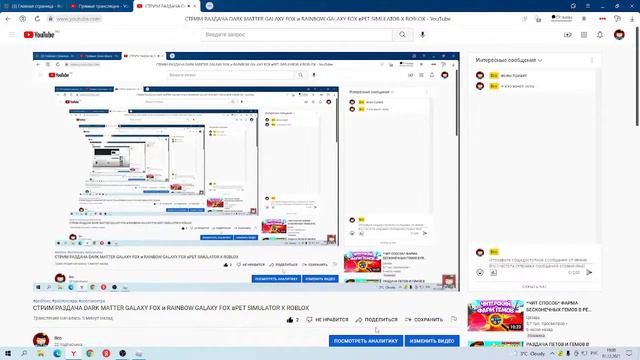640x360 pixels.
Task: Click the hashtag links above the video title
Action: (x=69, y=301)
